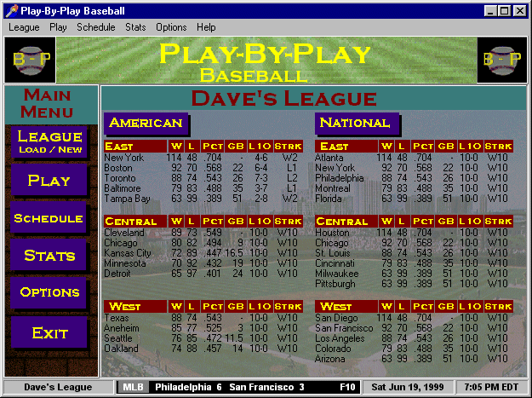Open Options from the Main Menu sidebar
This screenshot has height=398, width=532.
point(49,292)
